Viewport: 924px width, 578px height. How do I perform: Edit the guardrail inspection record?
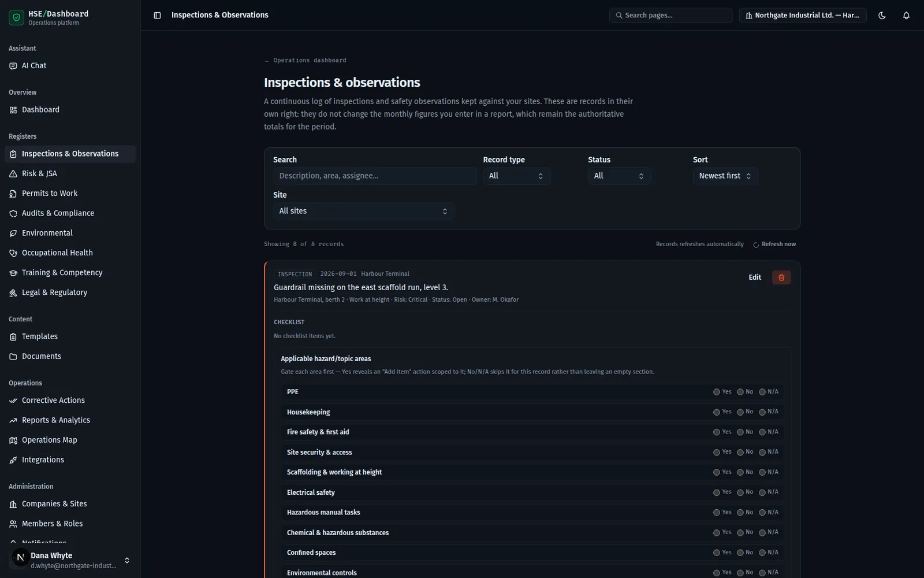coord(755,277)
